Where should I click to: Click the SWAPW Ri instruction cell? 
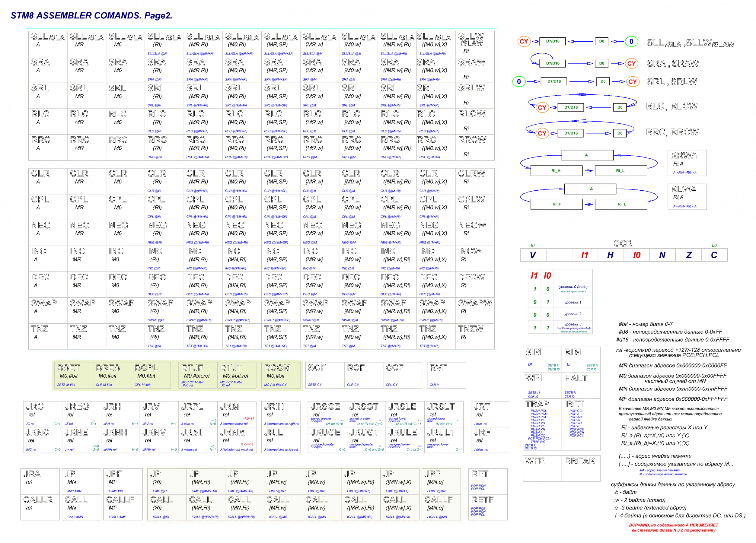(x=475, y=310)
